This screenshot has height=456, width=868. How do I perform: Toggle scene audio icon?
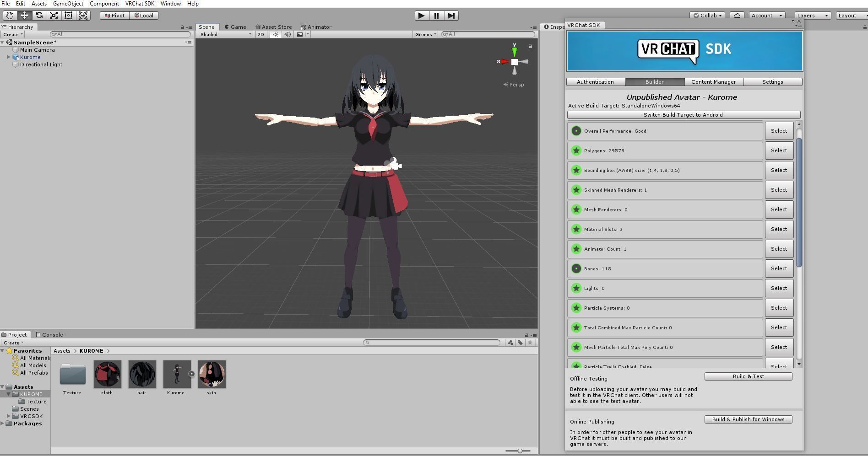pos(288,34)
